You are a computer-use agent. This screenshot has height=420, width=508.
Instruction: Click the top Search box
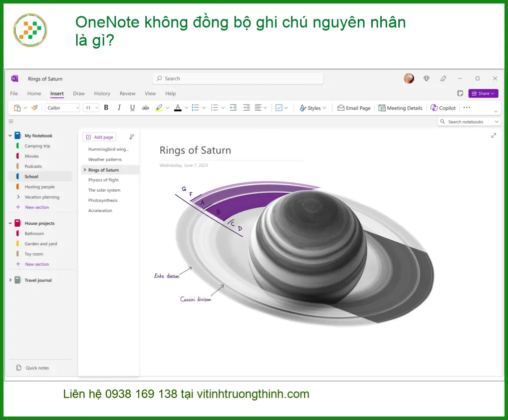(x=237, y=79)
